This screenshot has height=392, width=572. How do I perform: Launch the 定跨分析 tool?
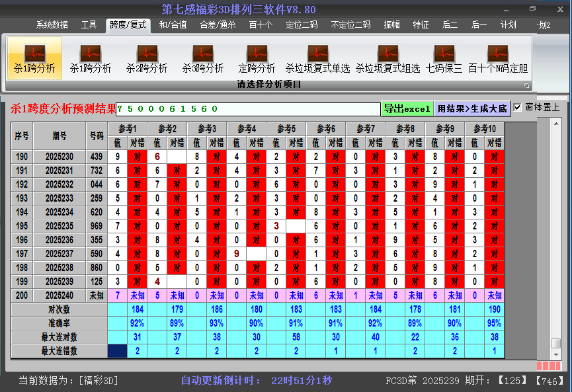pyautogui.click(x=257, y=58)
